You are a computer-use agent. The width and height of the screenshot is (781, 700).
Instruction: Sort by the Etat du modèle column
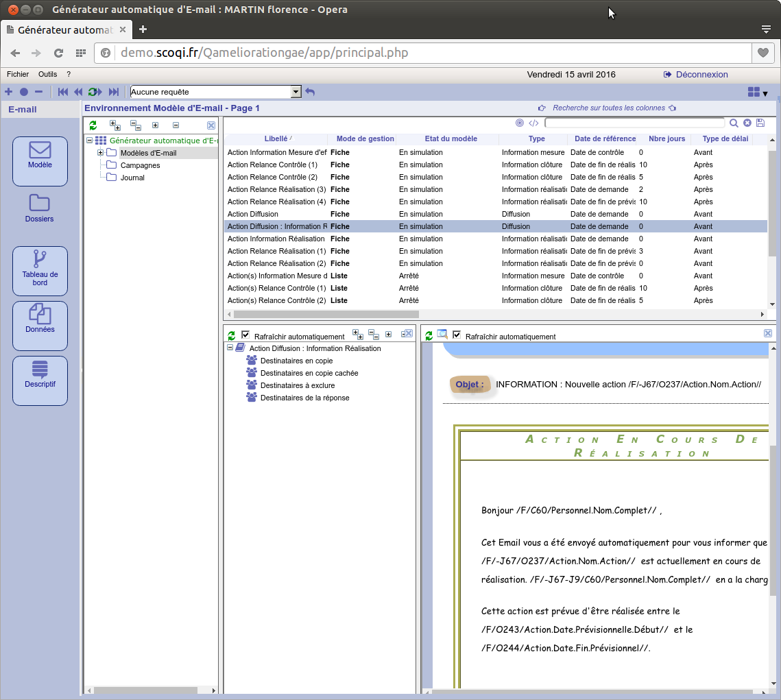pos(450,138)
